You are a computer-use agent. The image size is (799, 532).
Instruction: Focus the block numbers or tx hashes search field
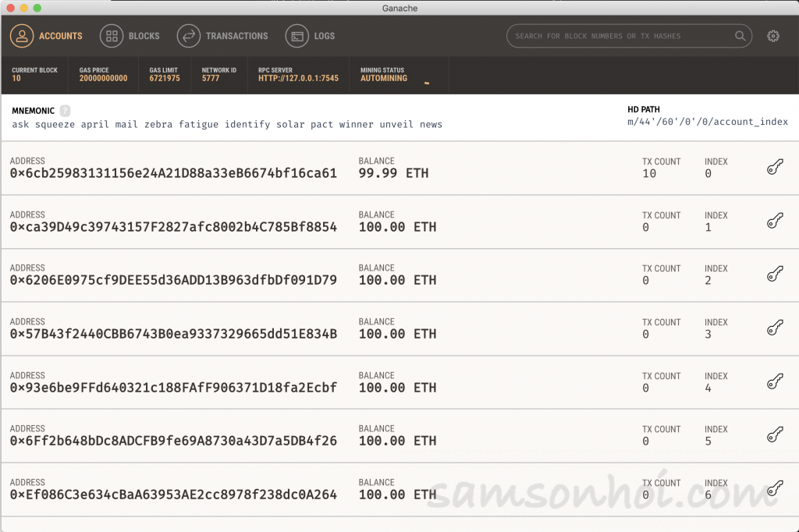click(x=629, y=36)
